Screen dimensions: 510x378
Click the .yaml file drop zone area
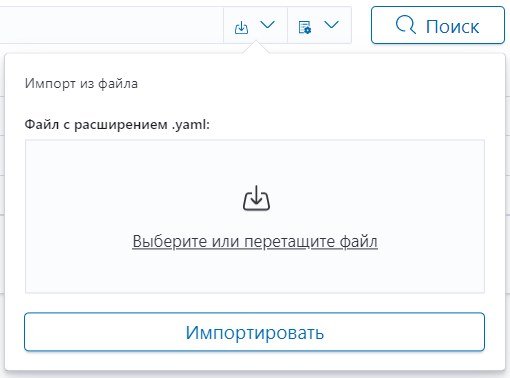click(255, 216)
